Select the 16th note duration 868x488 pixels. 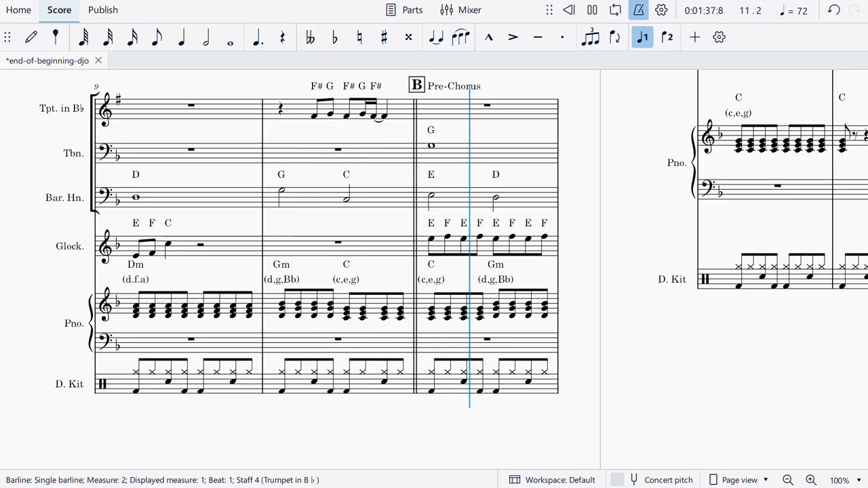click(132, 37)
